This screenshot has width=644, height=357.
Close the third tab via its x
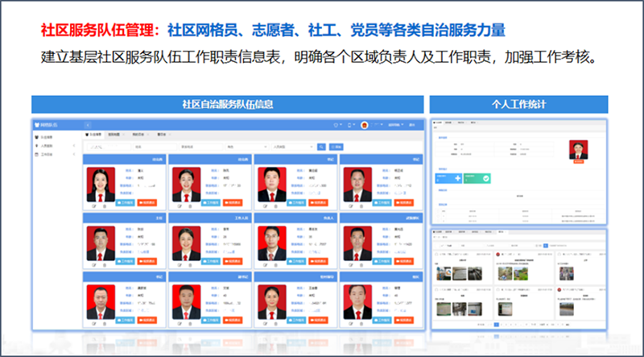tap(148, 135)
